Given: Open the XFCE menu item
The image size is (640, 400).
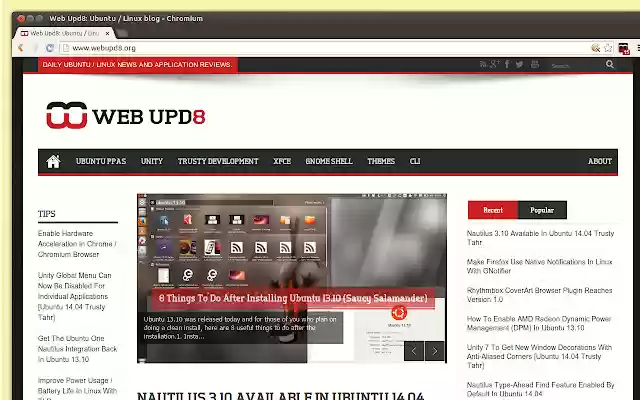Looking at the screenshot, I should (282, 161).
